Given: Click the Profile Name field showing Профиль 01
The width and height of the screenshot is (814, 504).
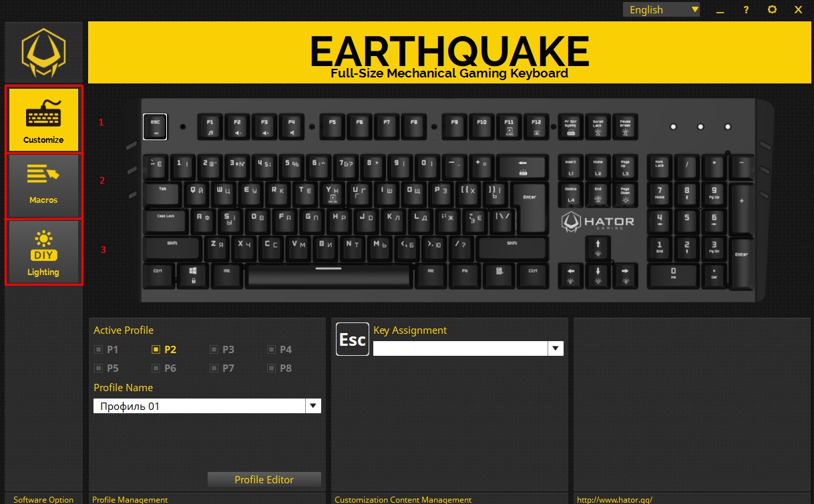Looking at the screenshot, I should coord(200,406).
